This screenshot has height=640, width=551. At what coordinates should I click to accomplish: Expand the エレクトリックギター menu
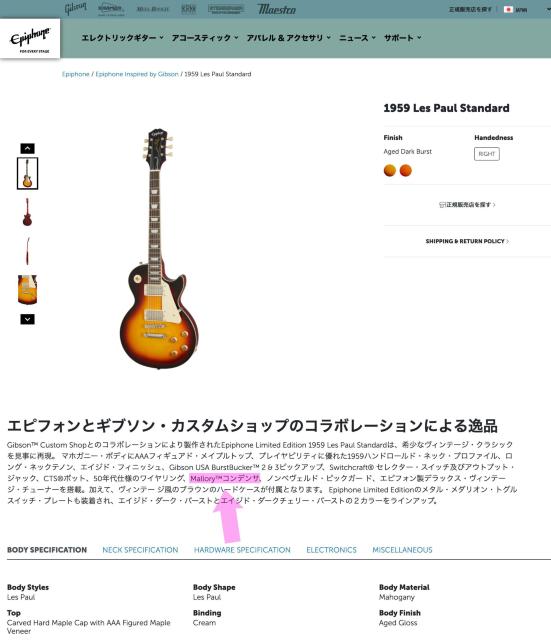point(122,38)
